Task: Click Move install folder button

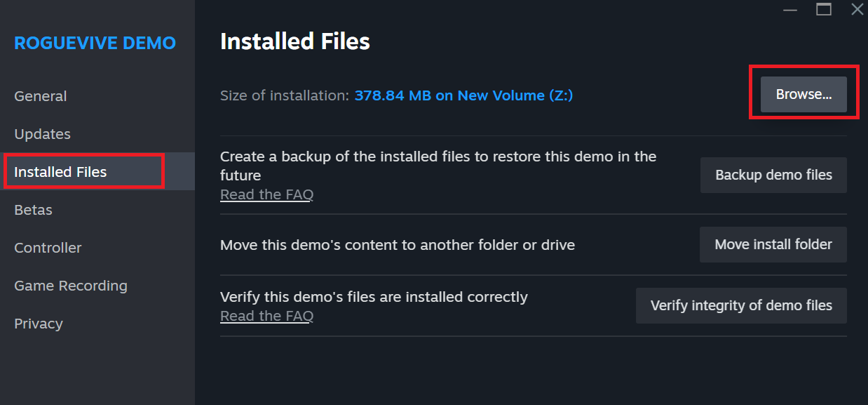Action: point(773,244)
